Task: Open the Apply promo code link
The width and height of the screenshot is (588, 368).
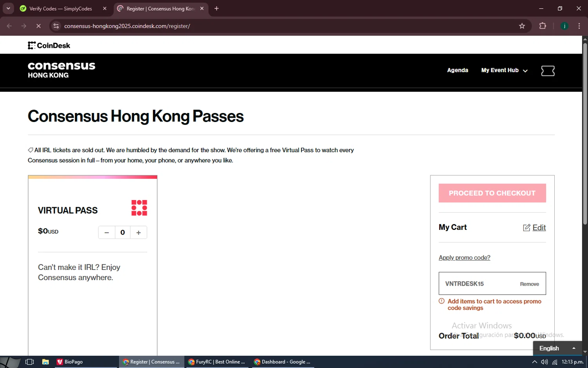Action: tap(465, 258)
